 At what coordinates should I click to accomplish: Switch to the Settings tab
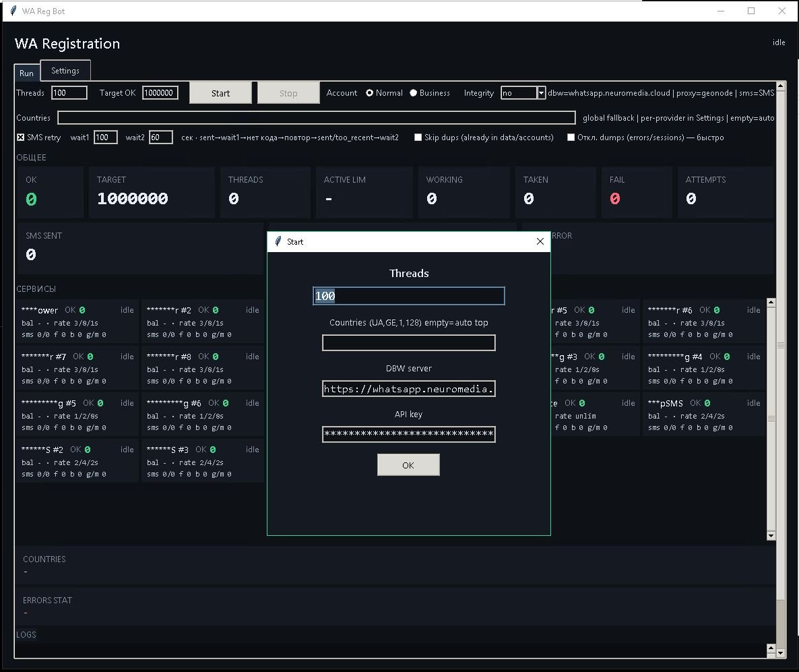65,70
